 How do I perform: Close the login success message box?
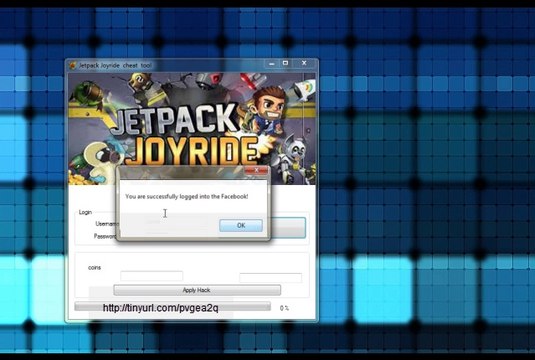pyautogui.click(x=256, y=171)
